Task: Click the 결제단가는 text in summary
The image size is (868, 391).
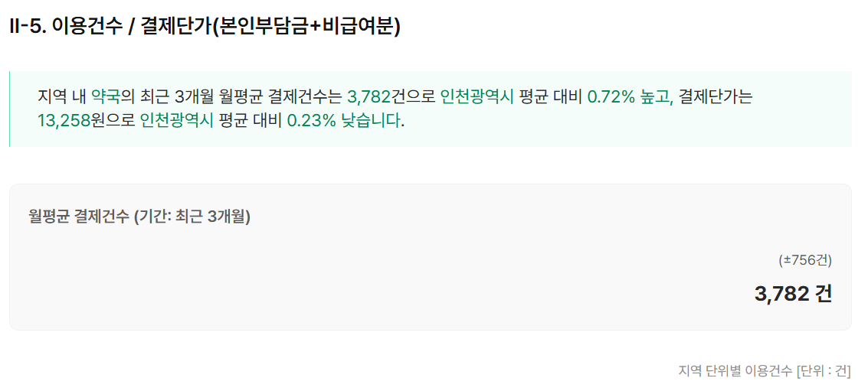Action: pos(716,96)
